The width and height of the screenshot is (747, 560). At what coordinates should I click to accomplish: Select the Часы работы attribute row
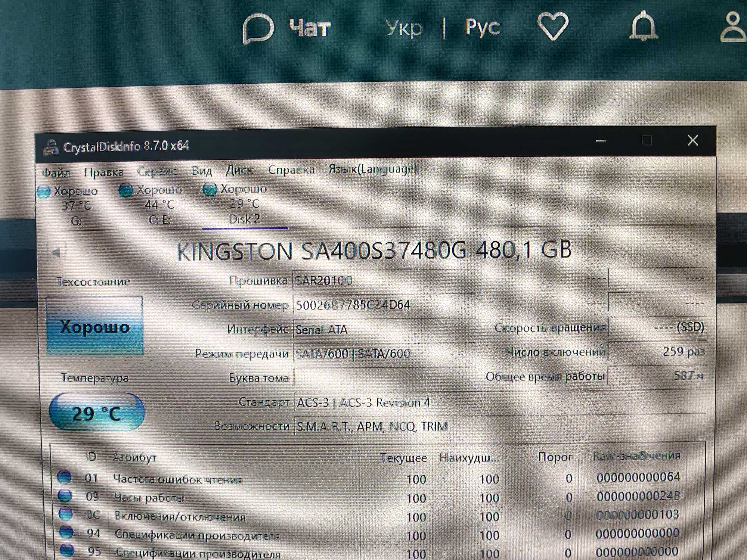click(x=370, y=497)
